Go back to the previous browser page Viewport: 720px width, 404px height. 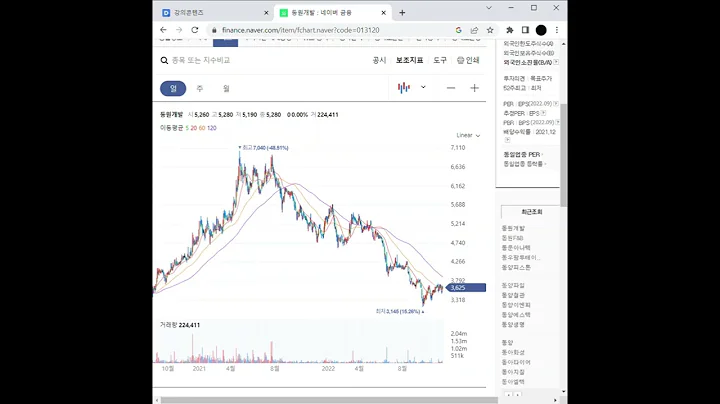(x=163, y=30)
